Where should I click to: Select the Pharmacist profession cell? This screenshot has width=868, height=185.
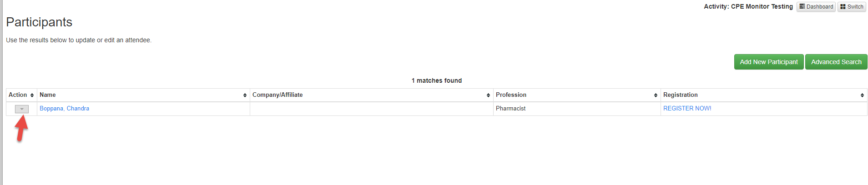point(577,109)
